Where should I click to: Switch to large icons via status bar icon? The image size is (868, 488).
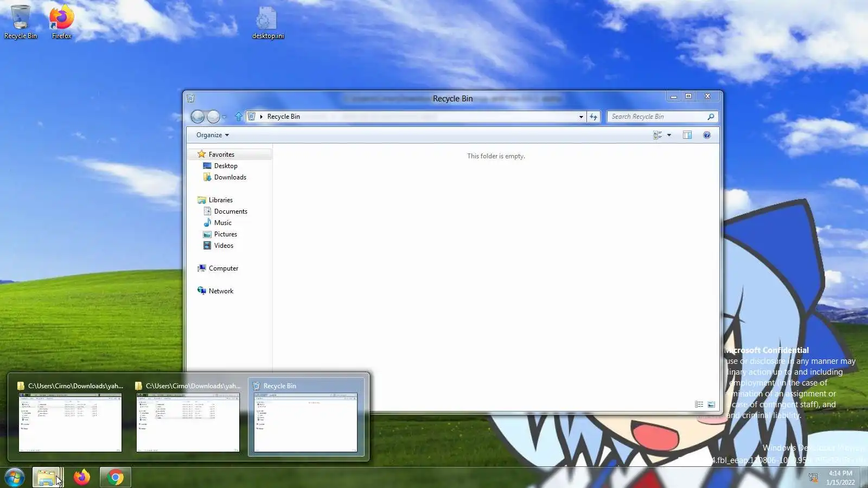[x=711, y=404]
